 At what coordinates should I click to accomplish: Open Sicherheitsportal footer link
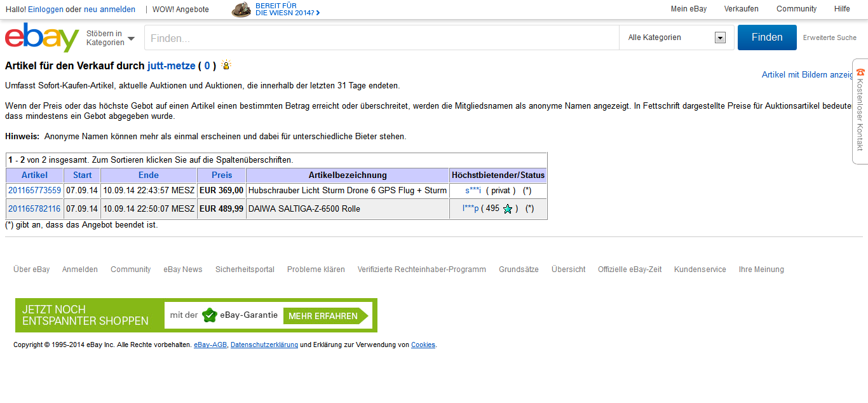(x=245, y=270)
